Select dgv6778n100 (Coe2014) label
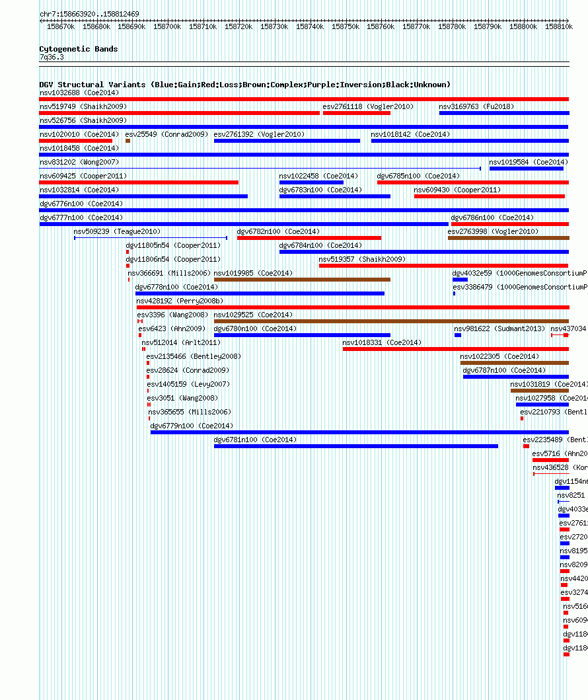Screen dimensions: 588x700 pos(176,287)
